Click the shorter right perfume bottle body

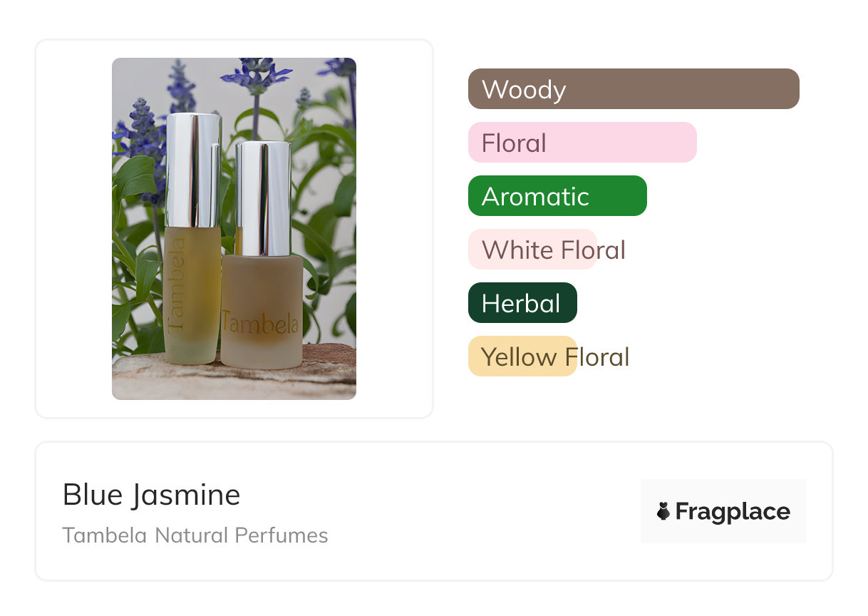point(261,314)
